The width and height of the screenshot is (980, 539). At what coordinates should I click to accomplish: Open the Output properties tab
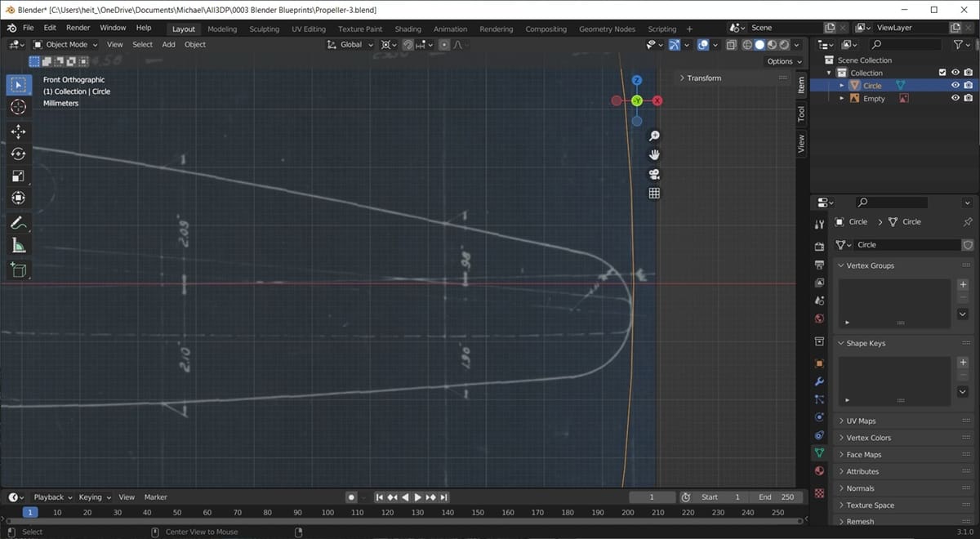[820, 265]
